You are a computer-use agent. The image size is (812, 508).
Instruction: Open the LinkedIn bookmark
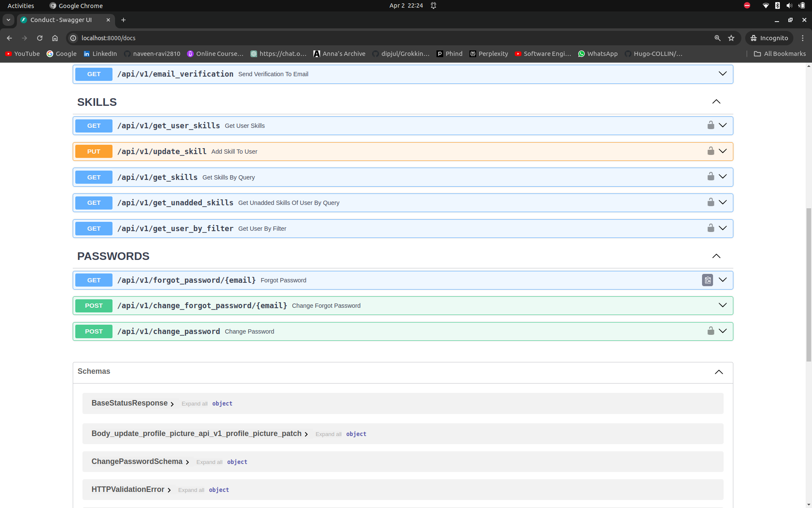tap(100, 54)
